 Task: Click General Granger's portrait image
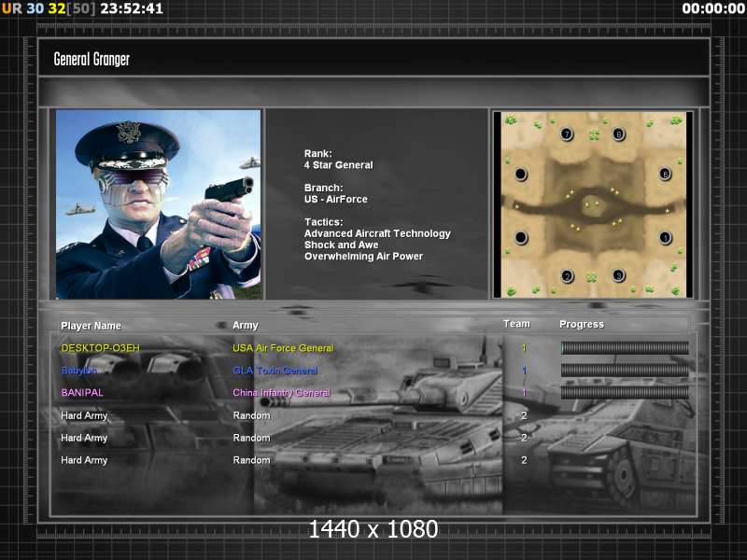(158, 204)
